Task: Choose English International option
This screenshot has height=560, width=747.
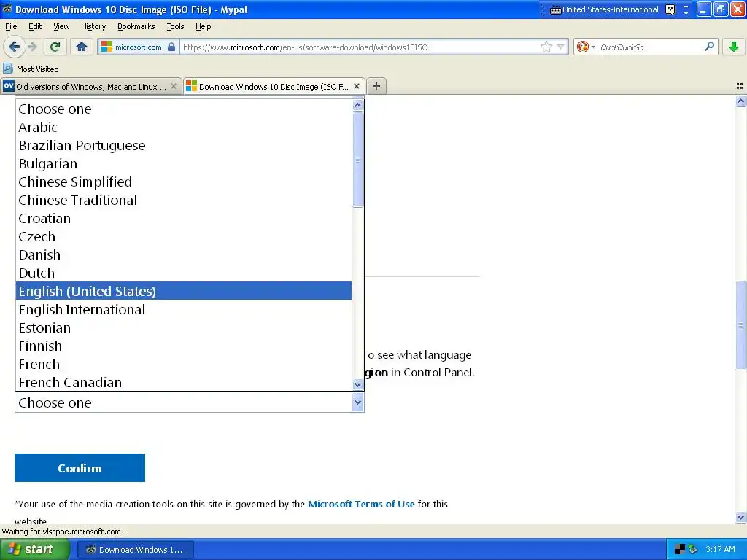Action: (x=183, y=309)
